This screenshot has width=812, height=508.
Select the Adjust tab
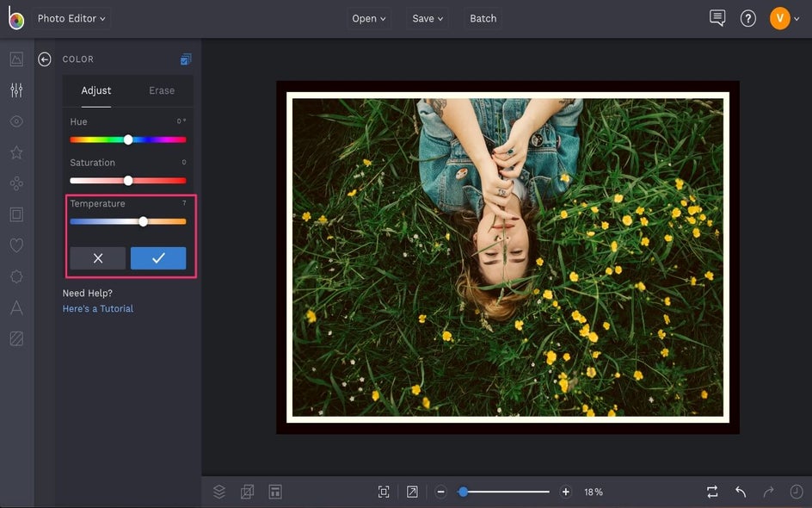pos(96,90)
